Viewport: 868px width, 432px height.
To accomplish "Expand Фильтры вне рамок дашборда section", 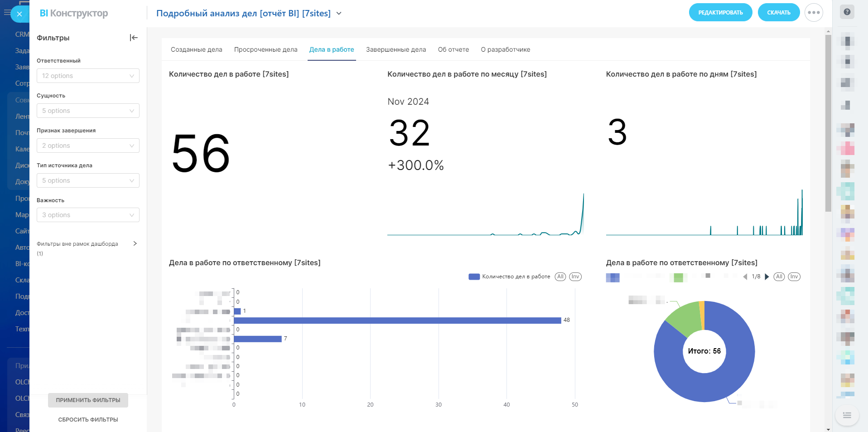I will pos(135,244).
